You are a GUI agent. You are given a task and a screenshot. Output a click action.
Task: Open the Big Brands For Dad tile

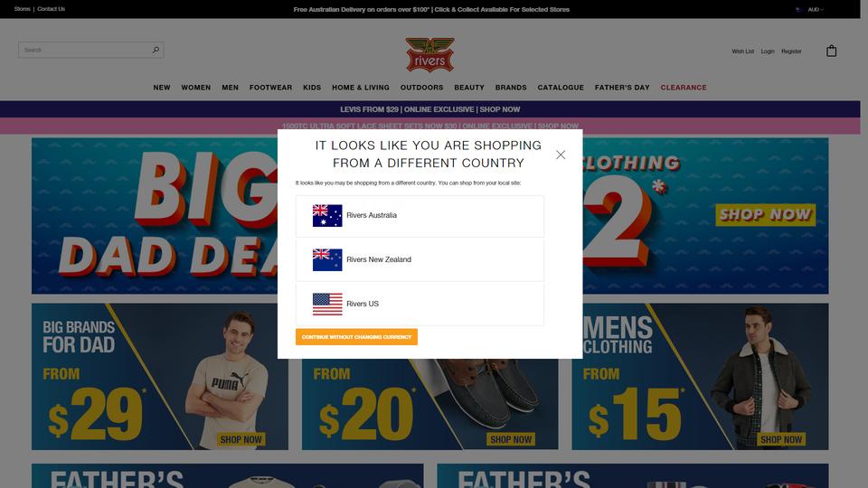(x=160, y=376)
